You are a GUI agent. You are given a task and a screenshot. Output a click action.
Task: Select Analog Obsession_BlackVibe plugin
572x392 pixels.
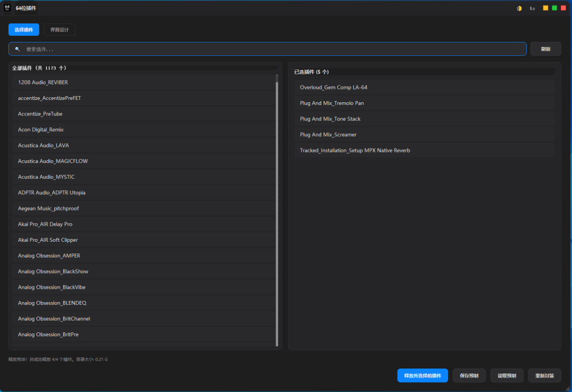click(x=144, y=287)
